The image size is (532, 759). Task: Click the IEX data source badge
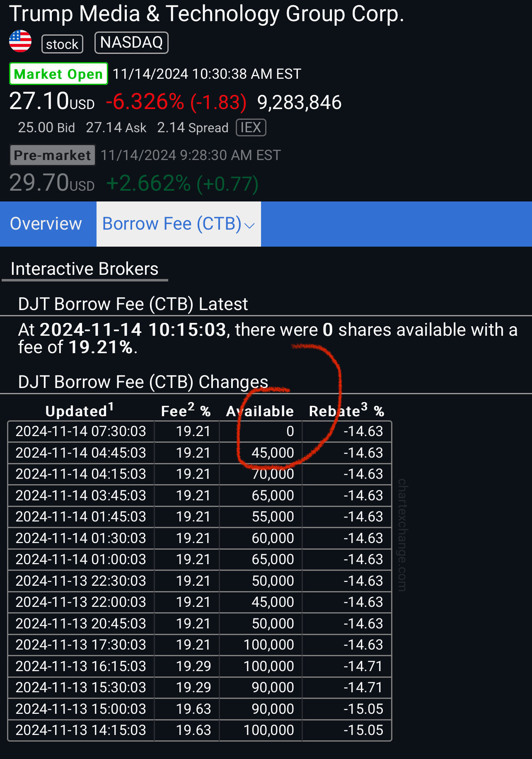point(251,127)
